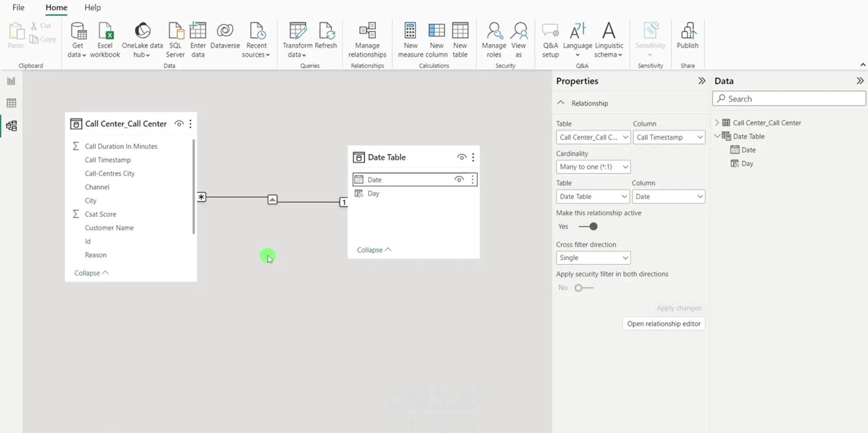This screenshot has width=868, height=433.
Task: Select Customer Name column
Action: 109,228
